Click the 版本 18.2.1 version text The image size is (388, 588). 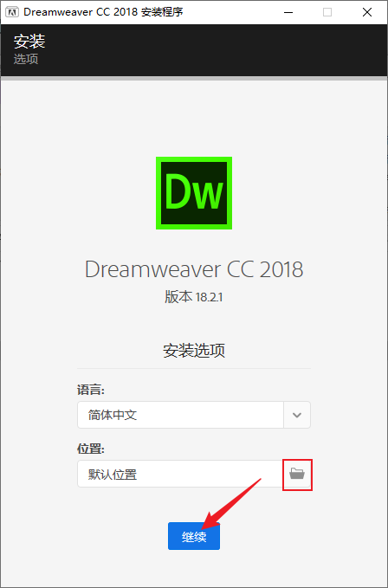click(x=194, y=297)
